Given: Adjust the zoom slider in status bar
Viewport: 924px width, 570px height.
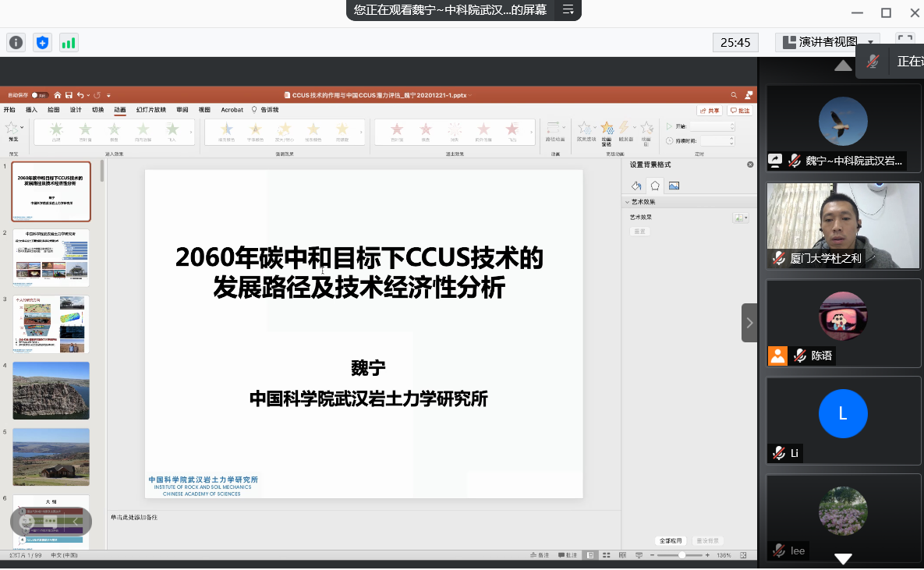Looking at the screenshot, I should pyautogui.click(x=682, y=555).
